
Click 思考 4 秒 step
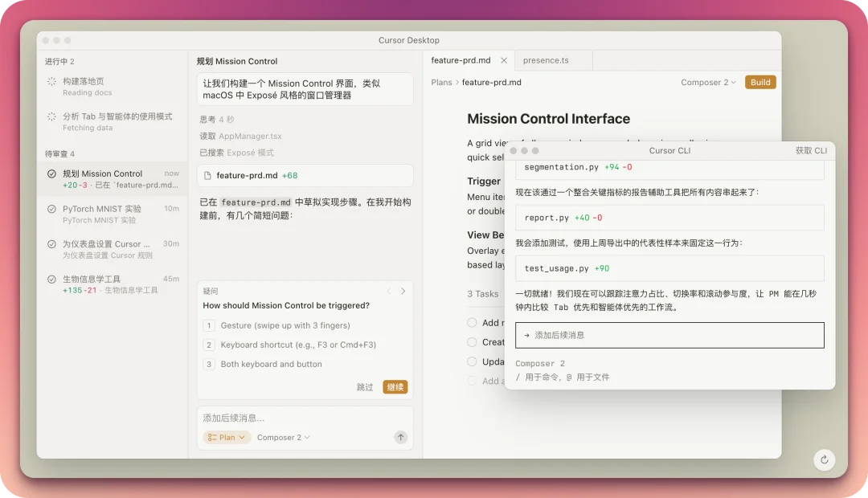click(217, 120)
